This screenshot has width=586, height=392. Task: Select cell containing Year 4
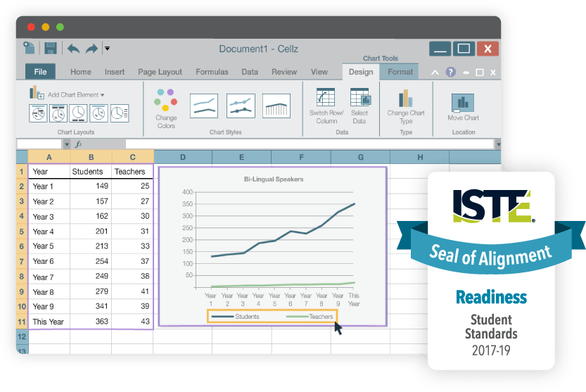click(x=49, y=232)
